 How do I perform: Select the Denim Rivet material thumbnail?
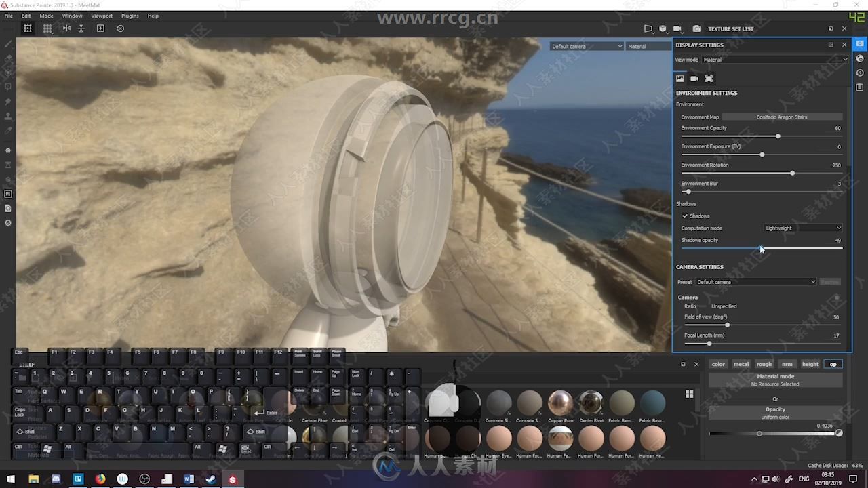[591, 403]
